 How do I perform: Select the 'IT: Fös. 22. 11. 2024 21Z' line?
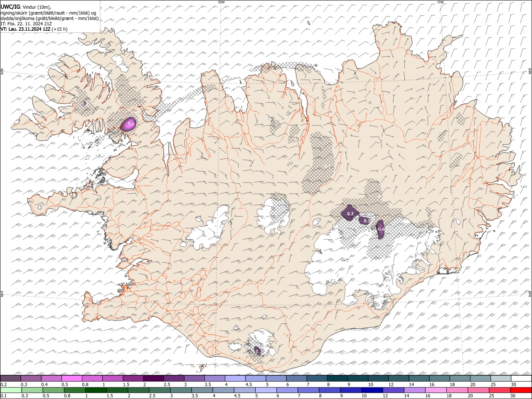pyautogui.click(x=26, y=24)
